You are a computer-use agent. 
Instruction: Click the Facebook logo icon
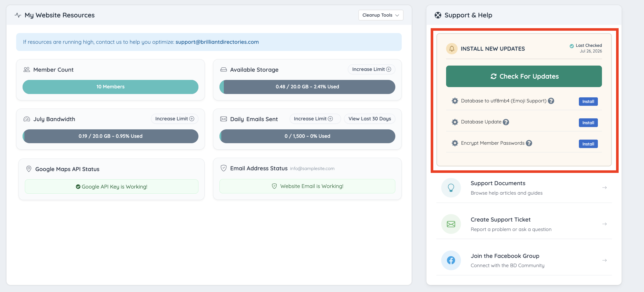coord(451,260)
